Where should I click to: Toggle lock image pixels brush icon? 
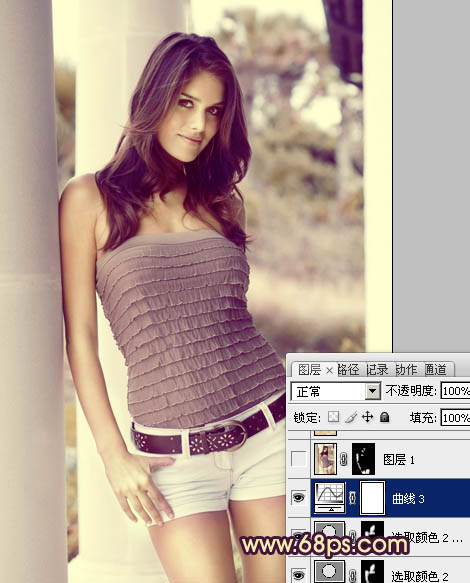tap(351, 417)
